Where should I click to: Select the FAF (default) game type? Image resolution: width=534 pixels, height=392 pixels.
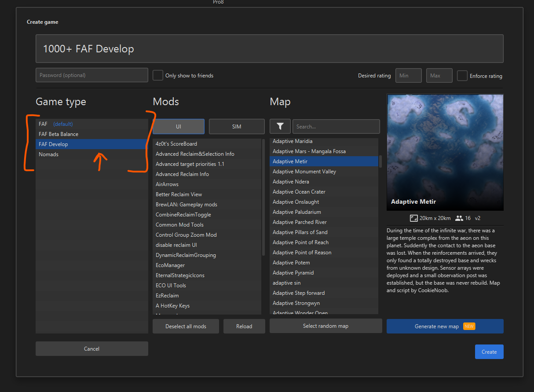(x=92, y=124)
